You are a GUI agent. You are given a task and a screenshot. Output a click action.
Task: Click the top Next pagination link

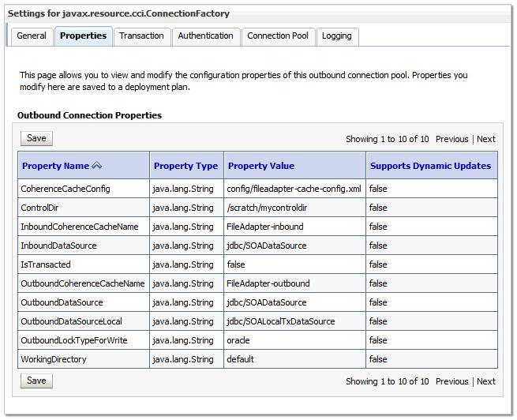click(x=486, y=139)
